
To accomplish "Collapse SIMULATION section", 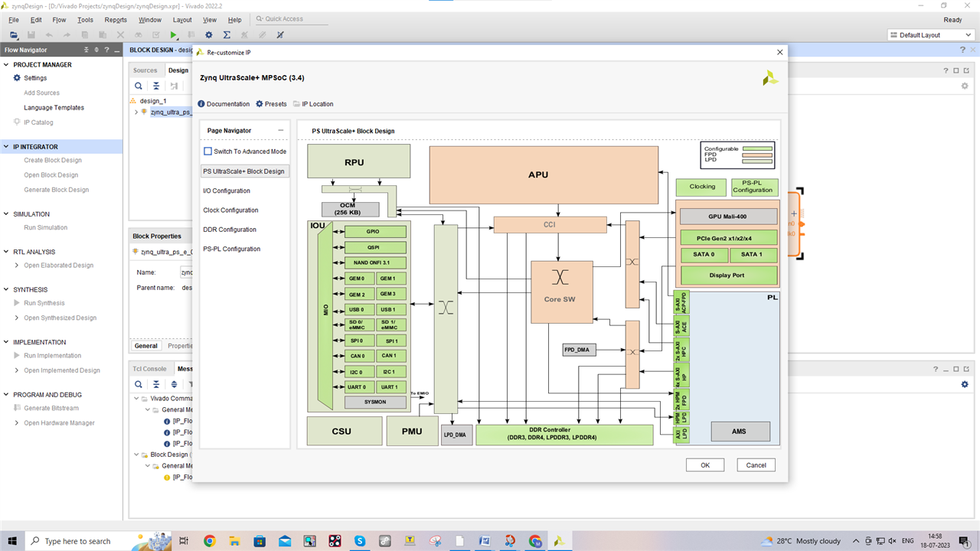I will [7, 214].
